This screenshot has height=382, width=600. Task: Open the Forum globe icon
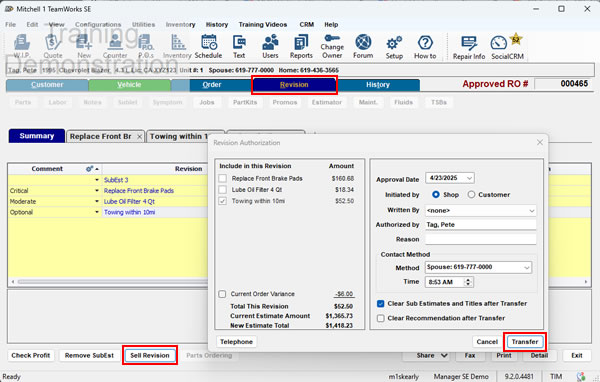tap(363, 46)
